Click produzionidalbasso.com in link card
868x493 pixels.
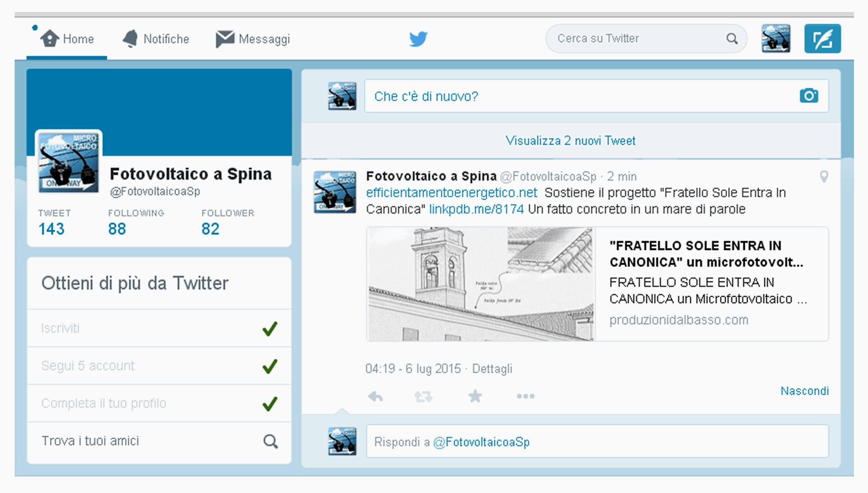point(679,320)
